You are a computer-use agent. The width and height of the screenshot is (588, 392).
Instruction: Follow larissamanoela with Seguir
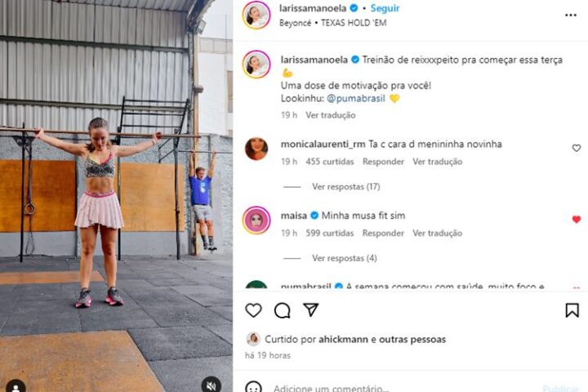[x=385, y=8]
